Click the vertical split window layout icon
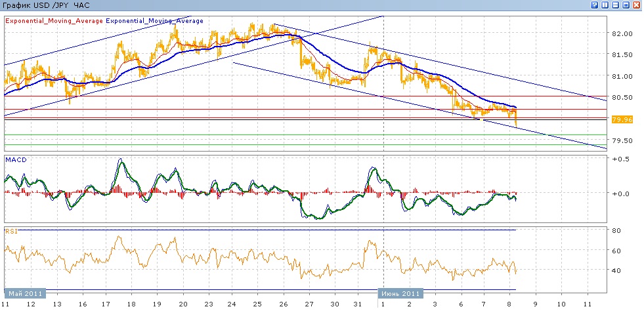Viewport: 644px width, 311px height. point(605,5)
